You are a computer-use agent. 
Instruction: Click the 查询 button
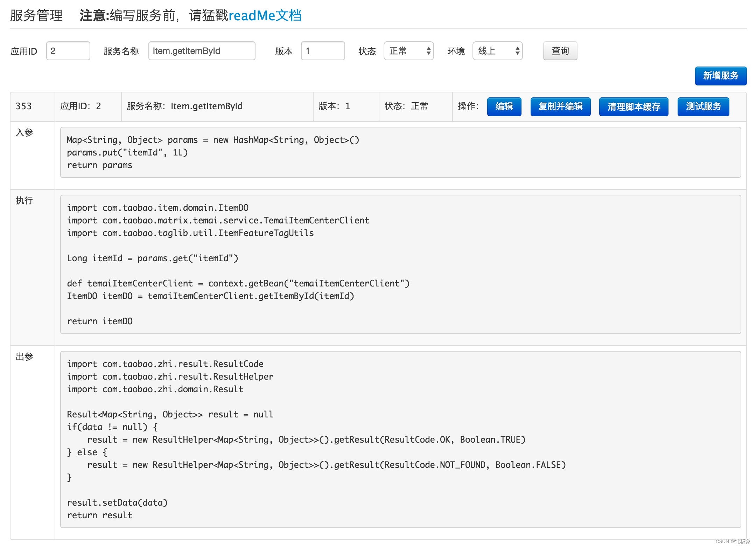tap(560, 51)
